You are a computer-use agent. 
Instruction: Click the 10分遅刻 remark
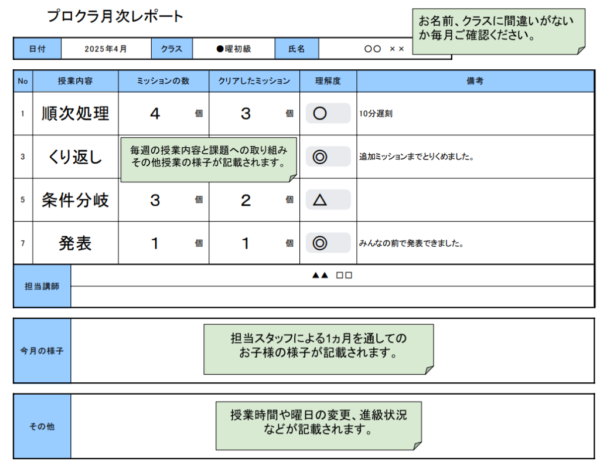(x=376, y=114)
